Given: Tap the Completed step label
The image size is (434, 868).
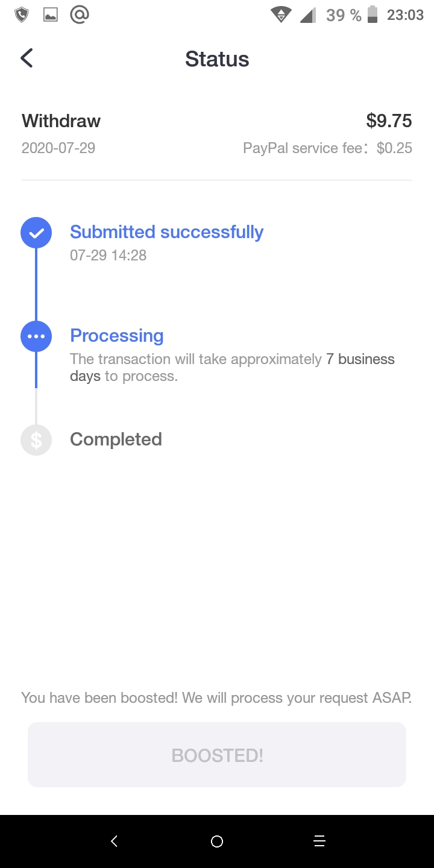Looking at the screenshot, I should tap(116, 439).
